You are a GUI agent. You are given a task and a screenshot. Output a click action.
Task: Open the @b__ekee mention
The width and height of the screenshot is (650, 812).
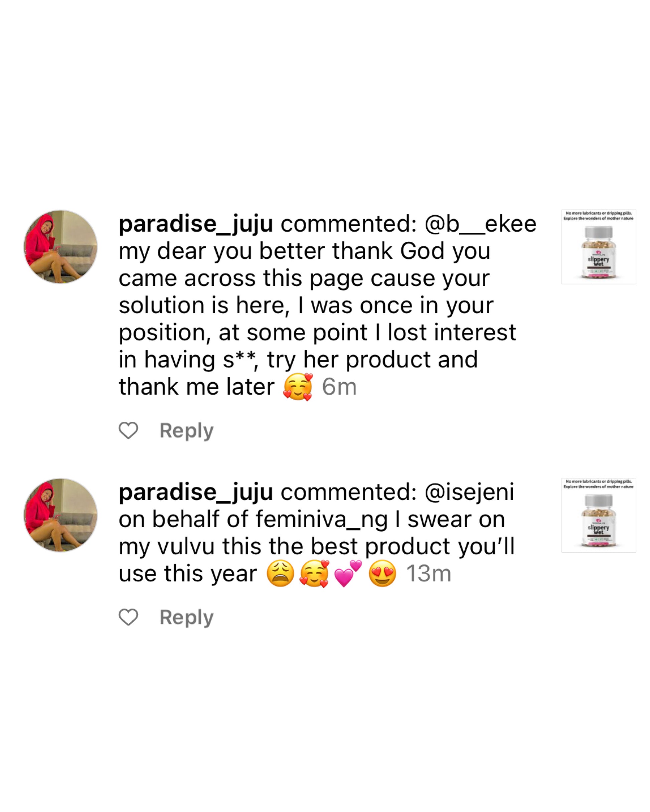point(480,224)
